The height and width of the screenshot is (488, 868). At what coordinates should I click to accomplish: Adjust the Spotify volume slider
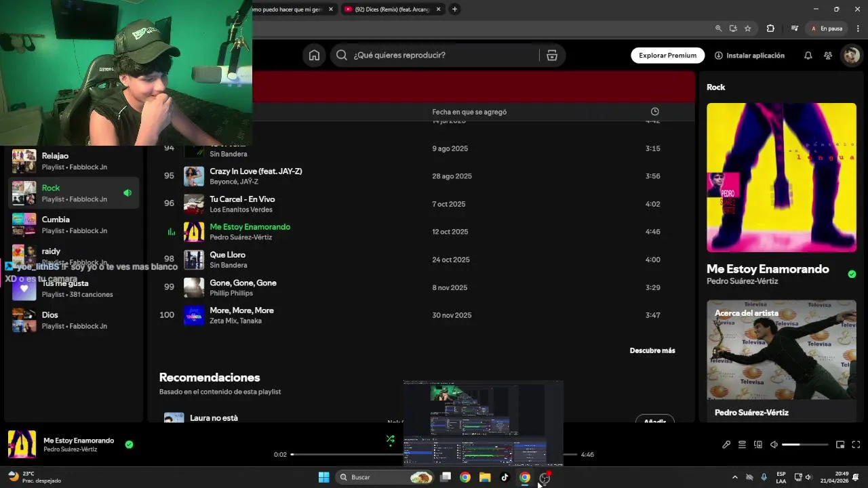[805, 445]
